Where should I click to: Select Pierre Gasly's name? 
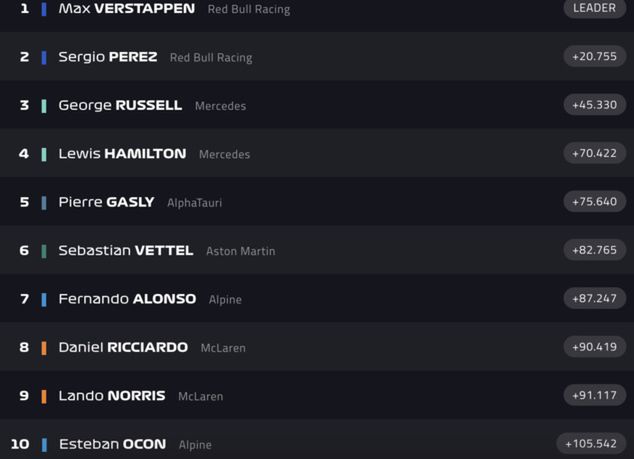coord(106,202)
